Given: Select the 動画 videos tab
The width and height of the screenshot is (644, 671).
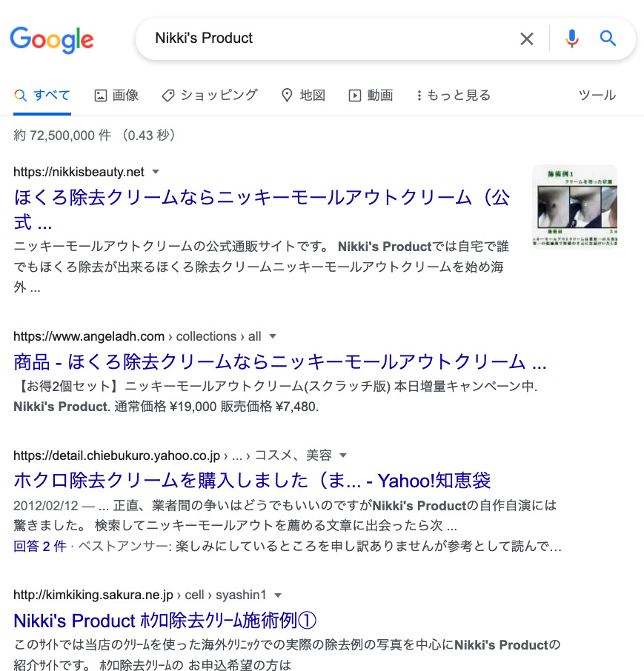Looking at the screenshot, I should coord(371,95).
